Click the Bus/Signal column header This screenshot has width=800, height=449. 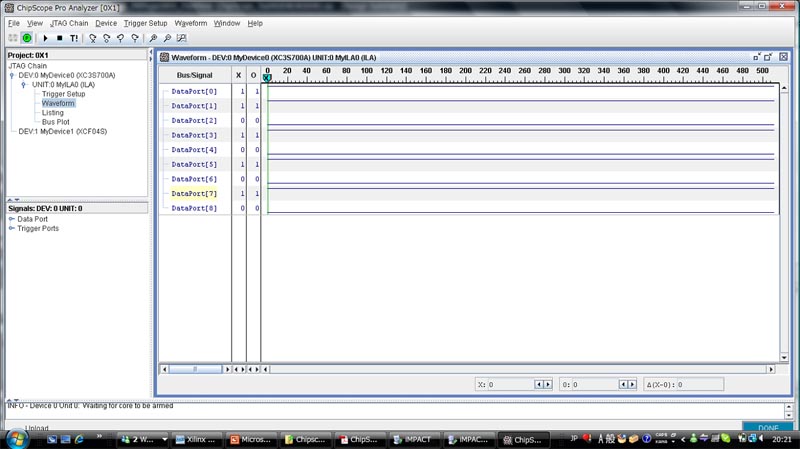coord(195,75)
